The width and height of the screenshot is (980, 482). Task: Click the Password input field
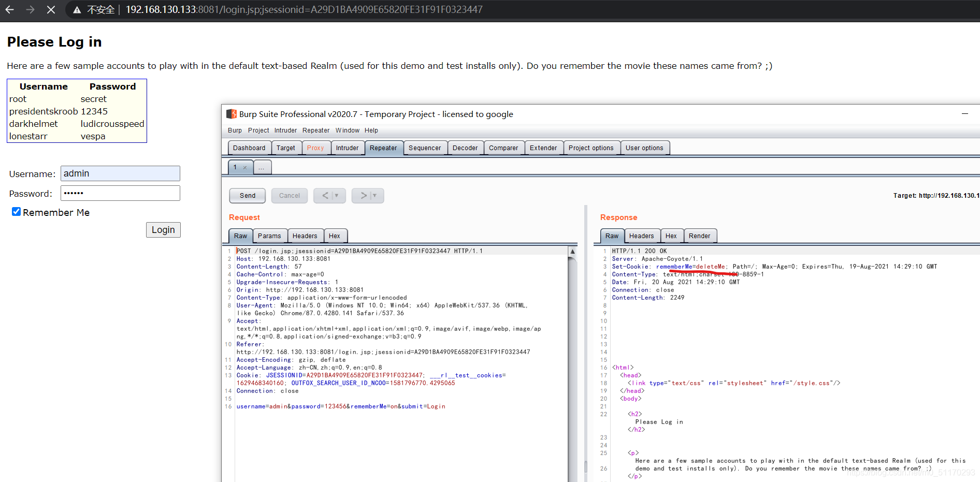click(x=120, y=193)
